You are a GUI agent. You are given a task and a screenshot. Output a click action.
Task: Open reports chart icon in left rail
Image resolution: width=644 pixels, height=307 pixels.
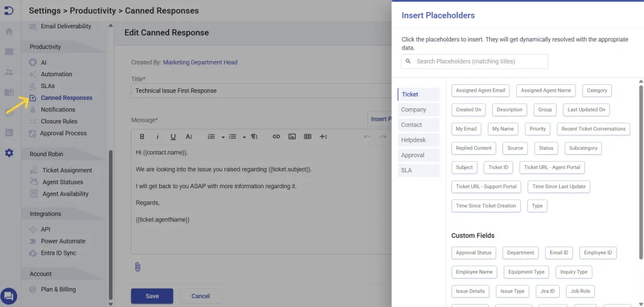pyautogui.click(x=9, y=132)
